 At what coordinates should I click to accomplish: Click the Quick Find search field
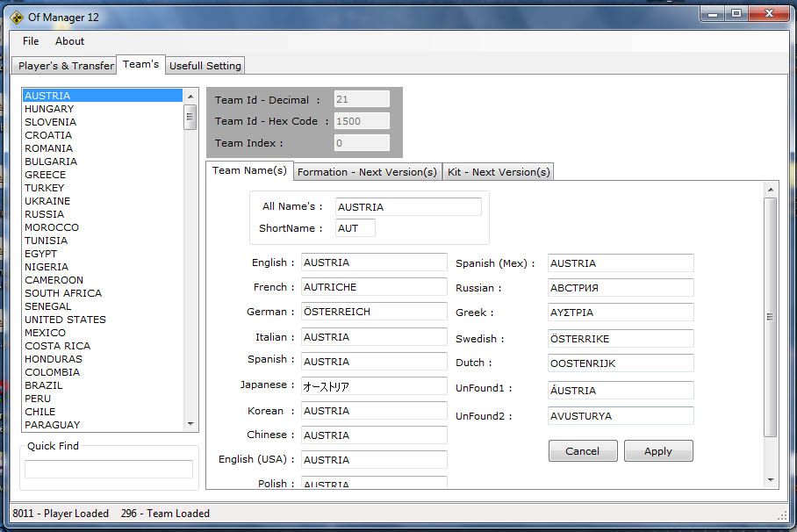pos(109,470)
